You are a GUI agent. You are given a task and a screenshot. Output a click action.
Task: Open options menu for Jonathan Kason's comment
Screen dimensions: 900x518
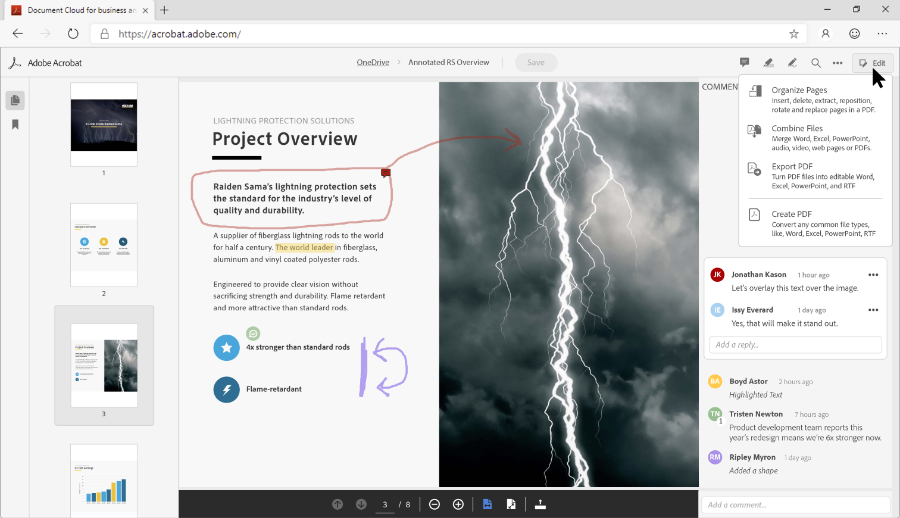coord(873,275)
